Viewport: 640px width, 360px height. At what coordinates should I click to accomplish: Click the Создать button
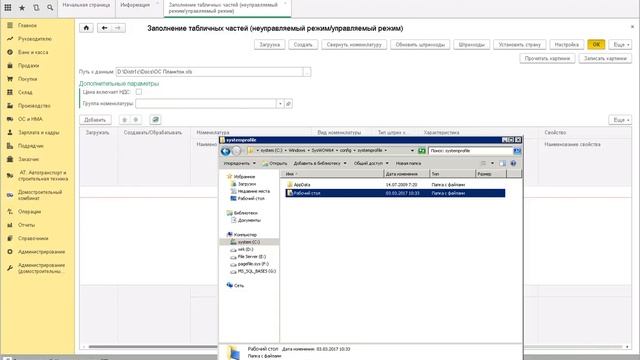303,44
